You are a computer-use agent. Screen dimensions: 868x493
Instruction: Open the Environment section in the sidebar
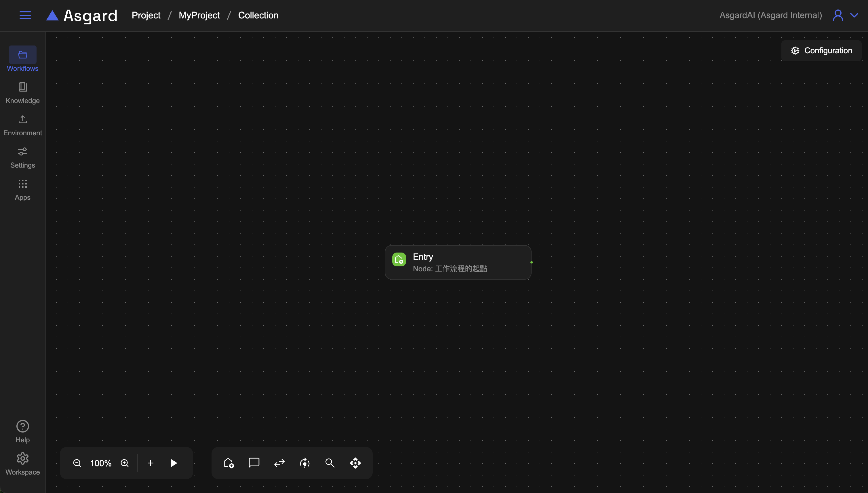[x=23, y=125]
